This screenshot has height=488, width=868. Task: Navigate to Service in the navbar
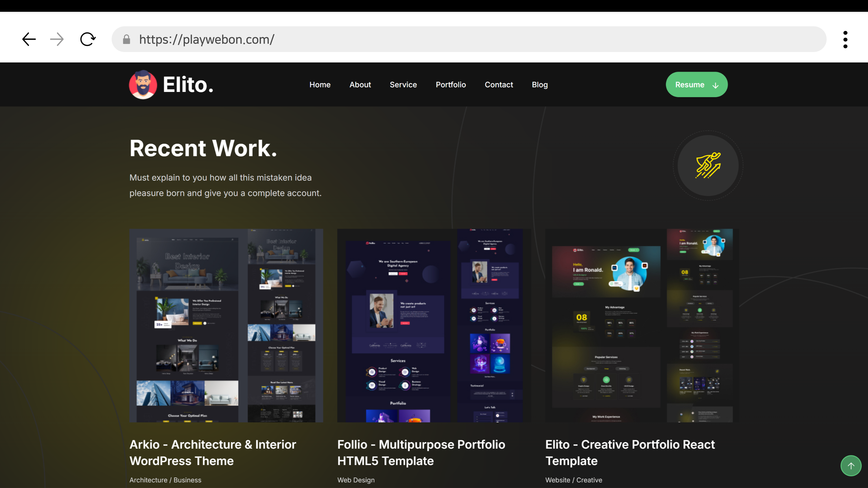coord(403,85)
